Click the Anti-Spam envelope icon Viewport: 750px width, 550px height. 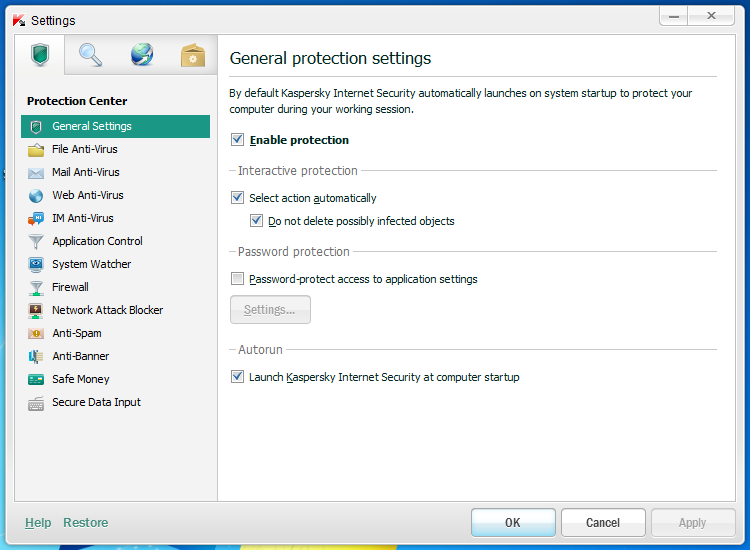click(36, 333)
